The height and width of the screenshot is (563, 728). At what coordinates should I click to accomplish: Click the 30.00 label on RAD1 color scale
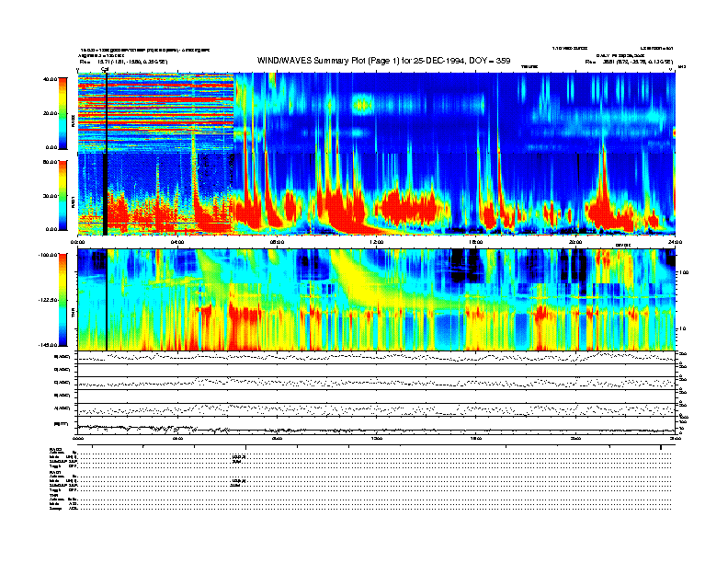coord(51,196)
